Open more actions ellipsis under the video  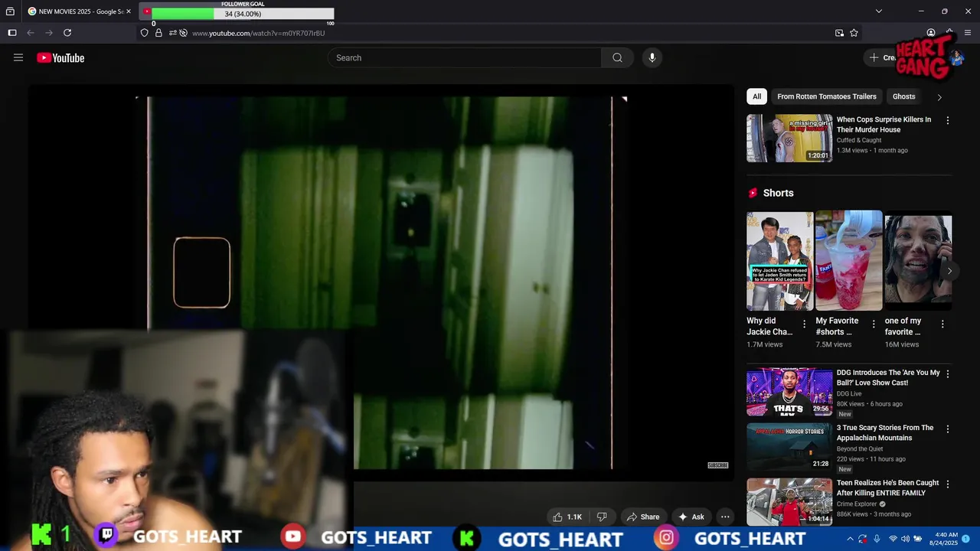coord(725,517)
